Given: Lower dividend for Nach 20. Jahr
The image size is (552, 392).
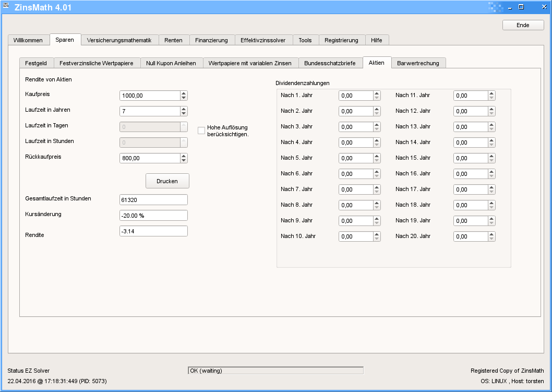Looking at the screenshot, I should [x=491, y=239].
